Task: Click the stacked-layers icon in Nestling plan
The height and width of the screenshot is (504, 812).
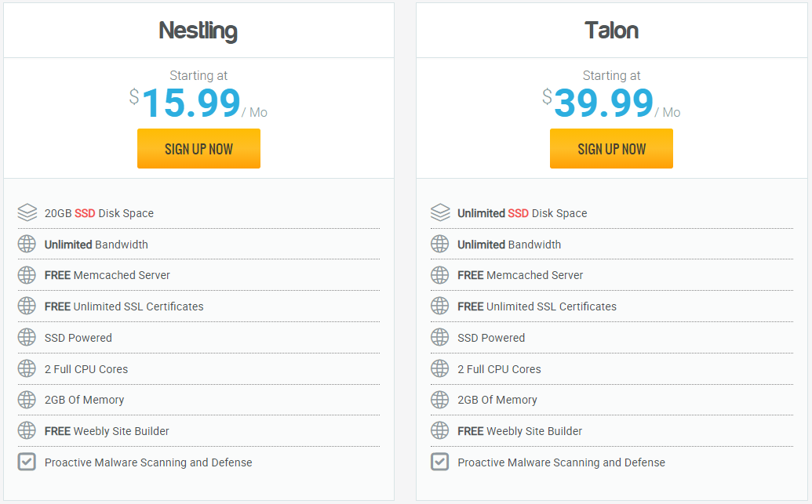Action: (x=27, y=212)
